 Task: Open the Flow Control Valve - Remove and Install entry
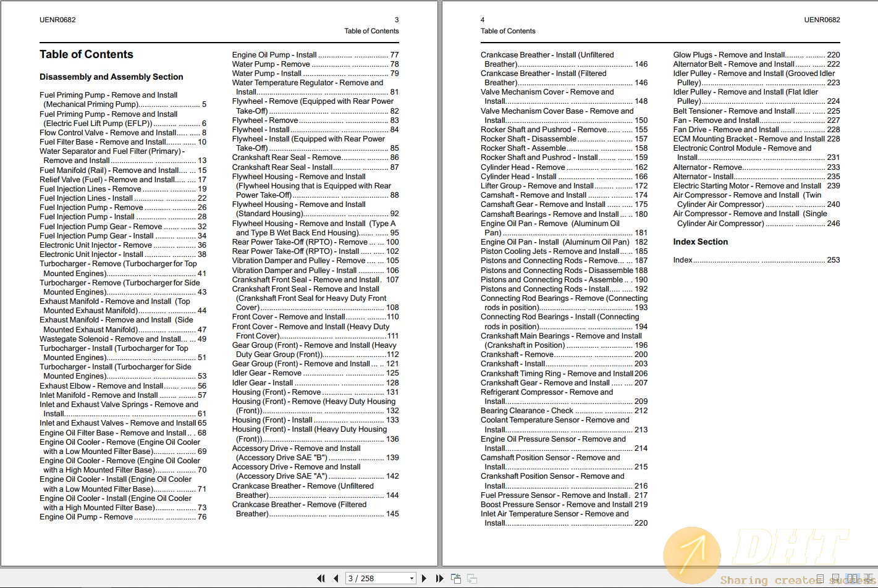[x=123, y=132]
